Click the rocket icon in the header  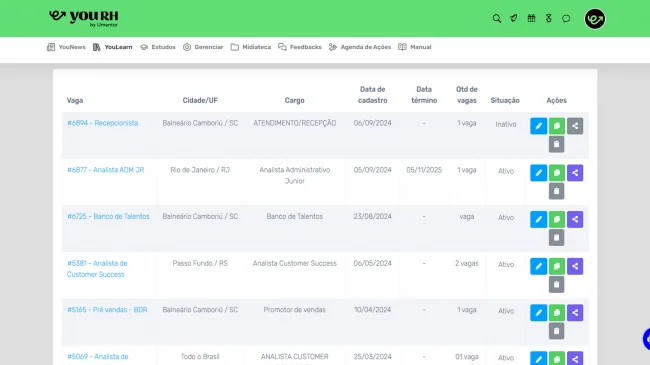point(514,18)
